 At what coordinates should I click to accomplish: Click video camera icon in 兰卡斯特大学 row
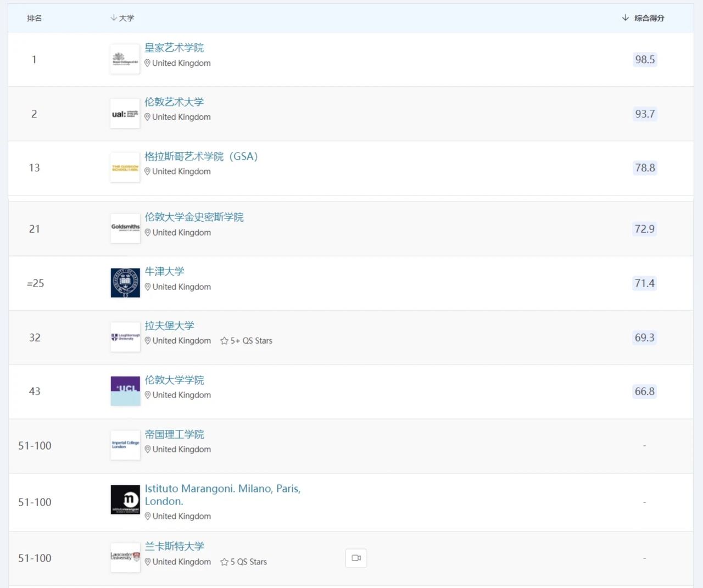tap(356, 558)
